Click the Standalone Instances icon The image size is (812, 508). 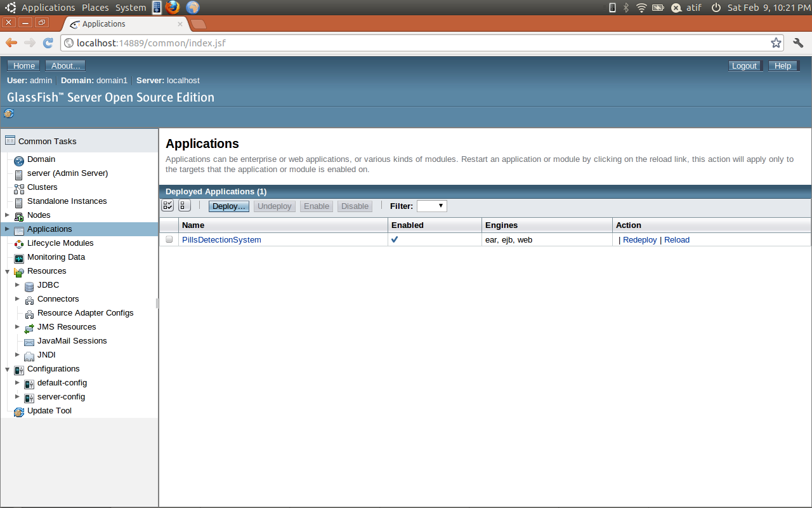point(19,203)
